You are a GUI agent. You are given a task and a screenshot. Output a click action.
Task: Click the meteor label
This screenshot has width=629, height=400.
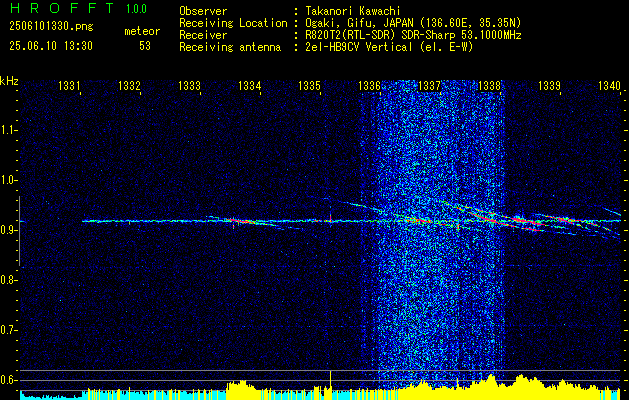click(x=142, y=31)
